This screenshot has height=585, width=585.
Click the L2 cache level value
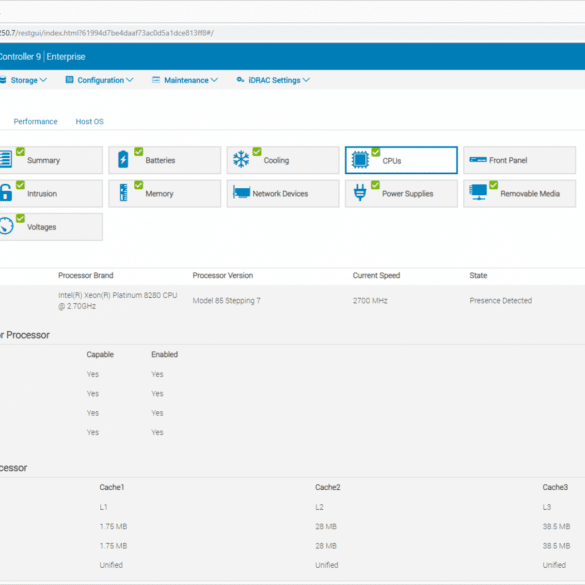(x=319, y=507)
